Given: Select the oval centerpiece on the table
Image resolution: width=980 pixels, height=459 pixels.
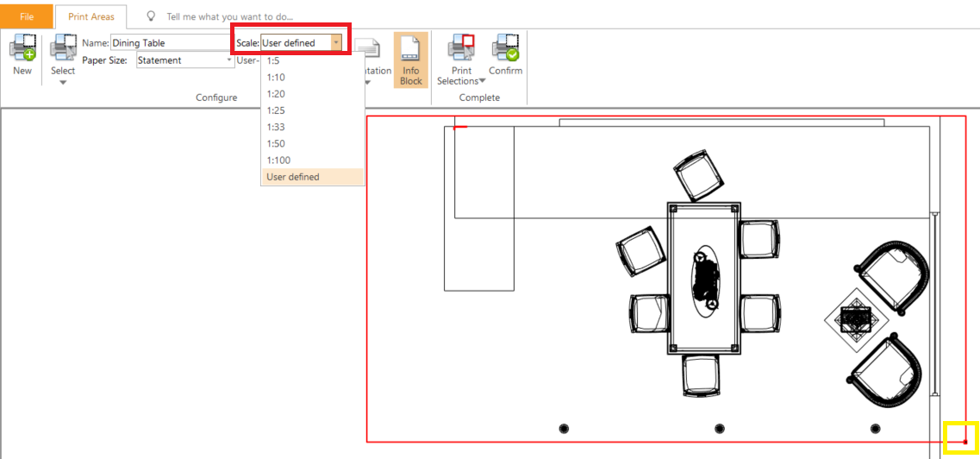Looking at the screenshot, I should [x=707, y=283].
